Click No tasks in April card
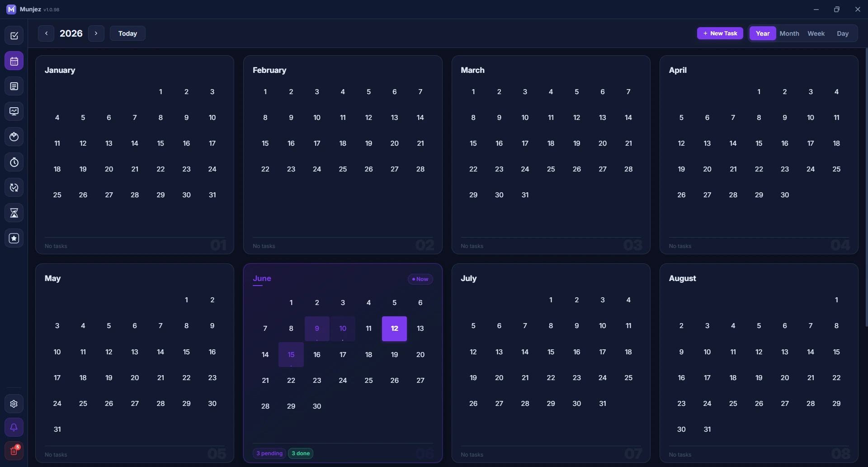The width and height of the screenshot is (868, 467). tap(680, 246)
